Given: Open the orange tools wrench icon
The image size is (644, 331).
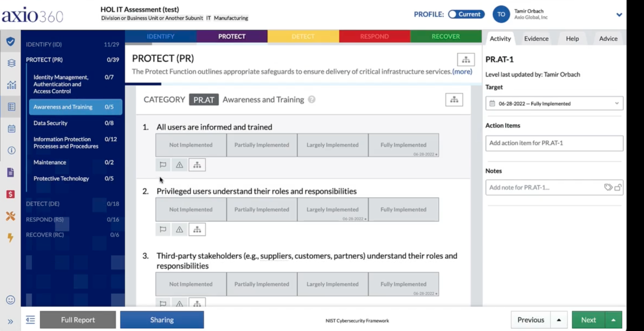Looking at the screenshot, I should (x=11, y=216).
